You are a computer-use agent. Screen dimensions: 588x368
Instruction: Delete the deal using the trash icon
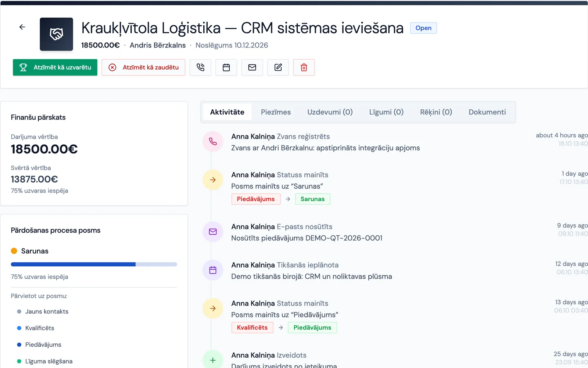(304, 67)
